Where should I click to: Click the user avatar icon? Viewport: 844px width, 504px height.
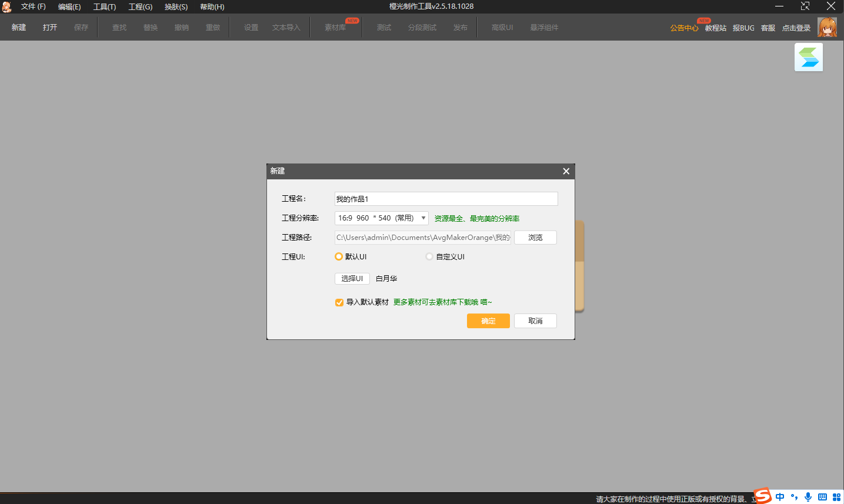[x=827, y=27]
